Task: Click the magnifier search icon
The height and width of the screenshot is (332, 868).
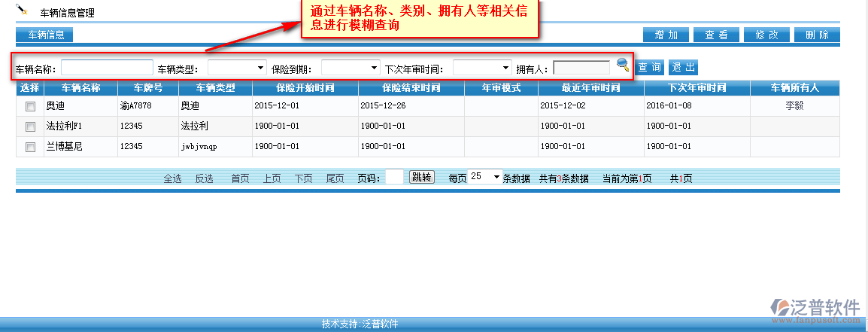Action: (623, 65)
